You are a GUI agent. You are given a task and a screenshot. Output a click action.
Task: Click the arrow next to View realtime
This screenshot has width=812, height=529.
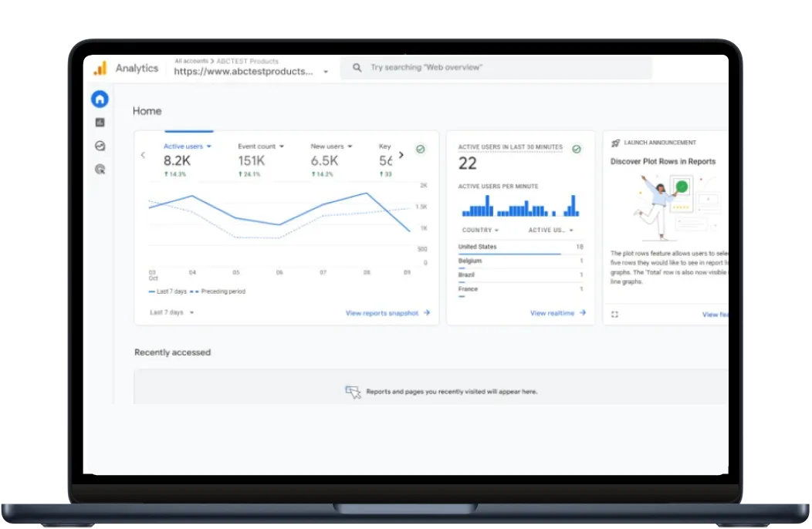[x=583, y=312]
